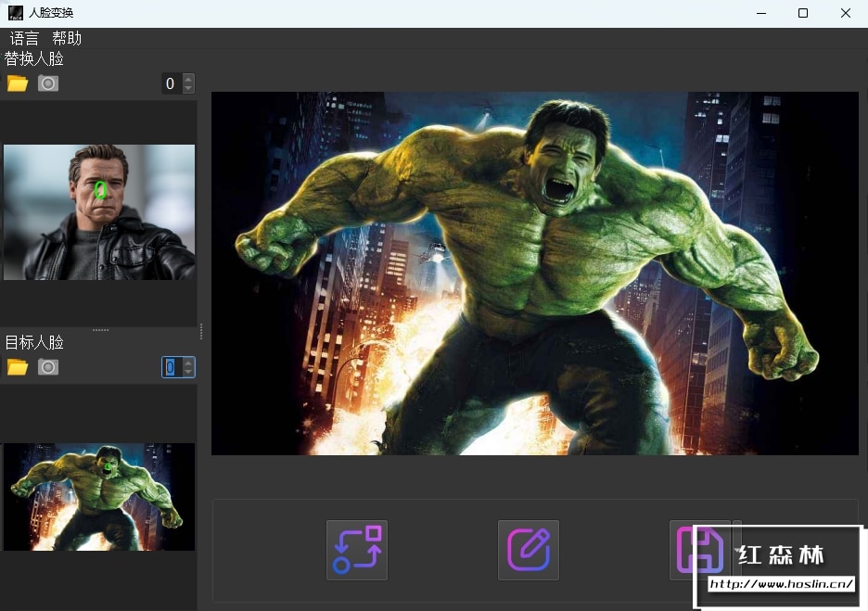Increase the 替换人脸 face index spinner
Screen dimensions: 868x611
coord(189,79)
